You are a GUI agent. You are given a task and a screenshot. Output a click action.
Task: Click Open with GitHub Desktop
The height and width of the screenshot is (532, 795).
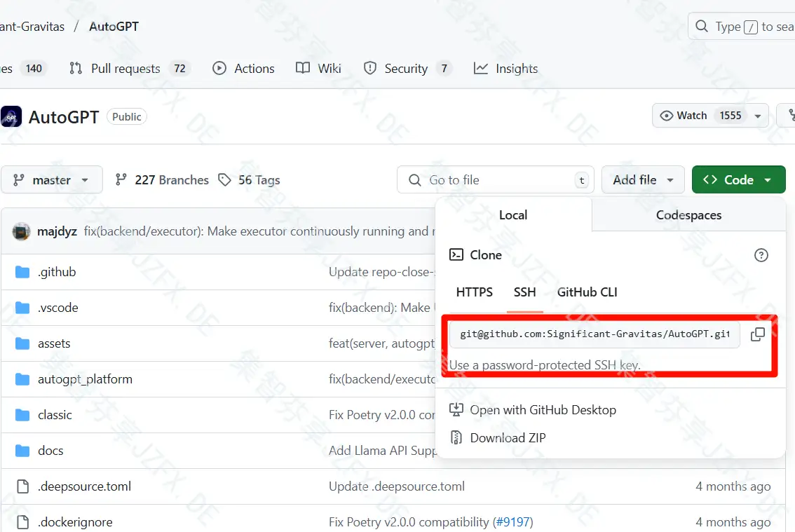point(543,410)
